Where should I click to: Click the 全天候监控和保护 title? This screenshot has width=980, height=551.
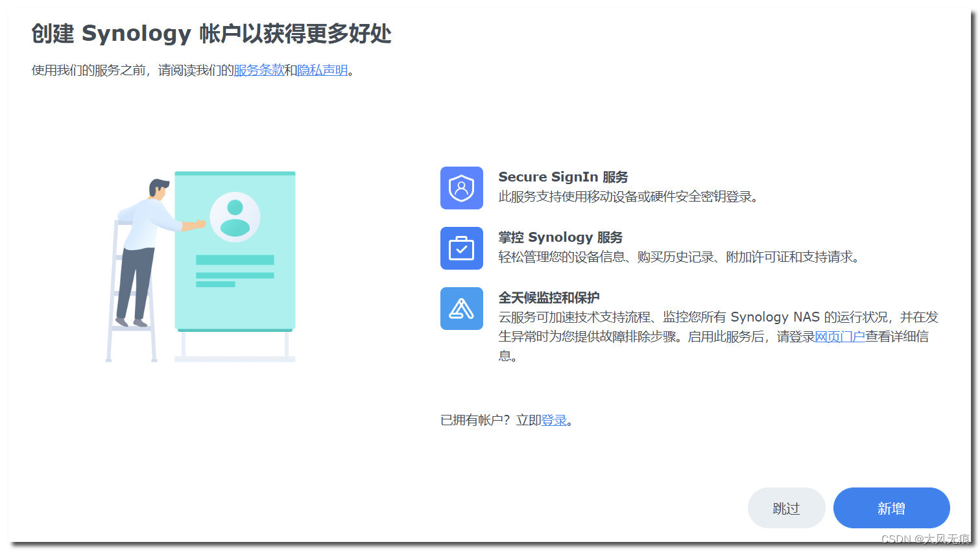pos(549,298)
